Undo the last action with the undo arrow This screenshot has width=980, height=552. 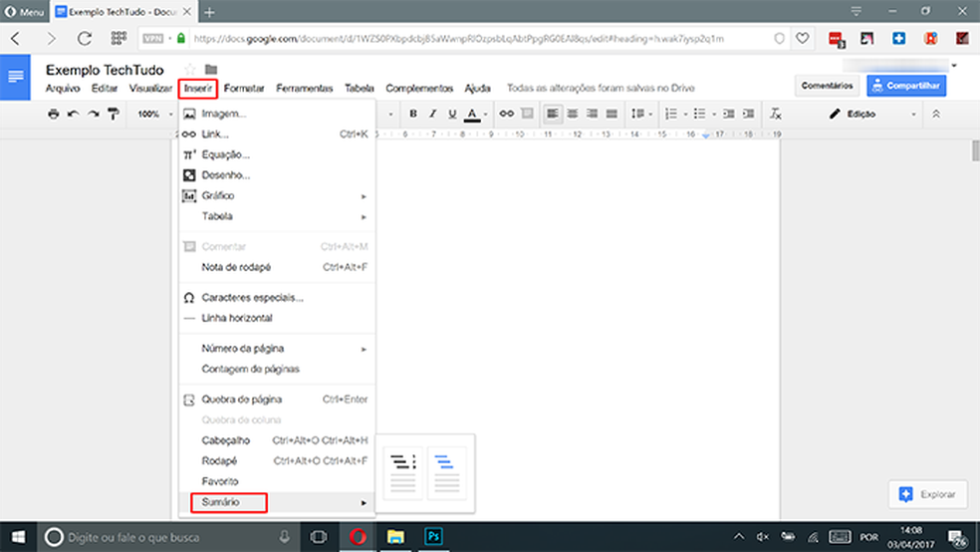coord(73,114)
